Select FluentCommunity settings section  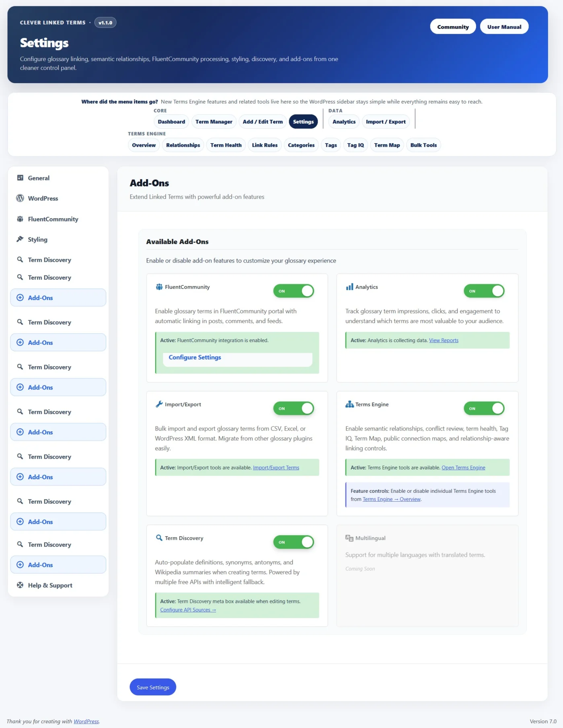[x=58, y=219]
